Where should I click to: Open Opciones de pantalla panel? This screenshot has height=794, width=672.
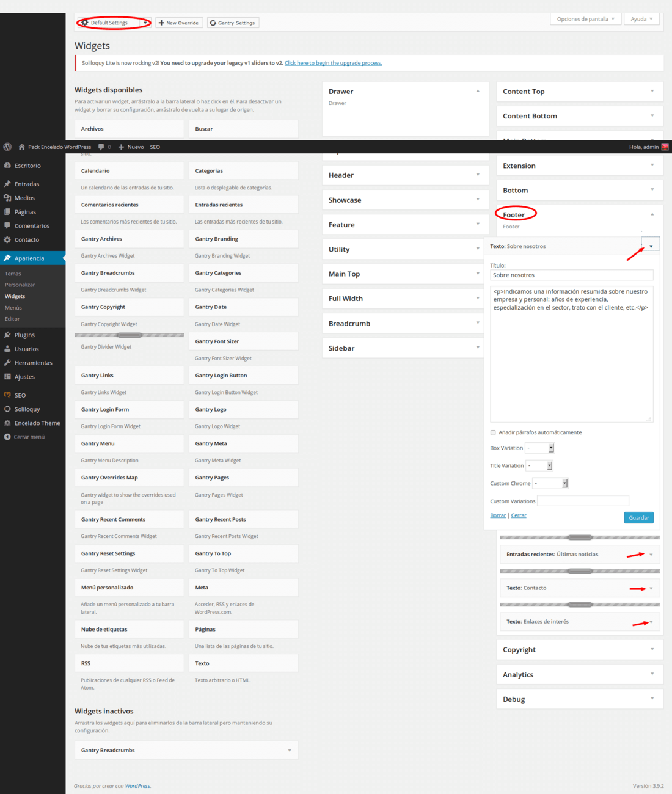[x=585, y=19]
